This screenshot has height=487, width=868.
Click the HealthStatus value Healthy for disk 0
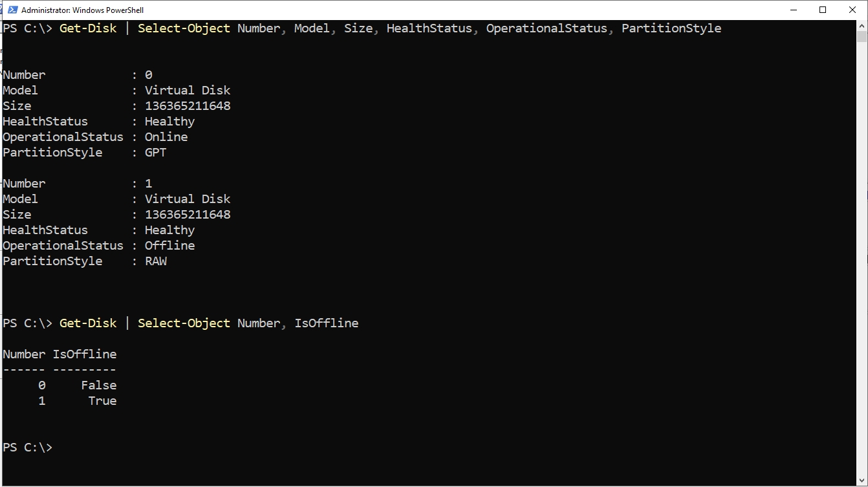click(x=169, y=121)
